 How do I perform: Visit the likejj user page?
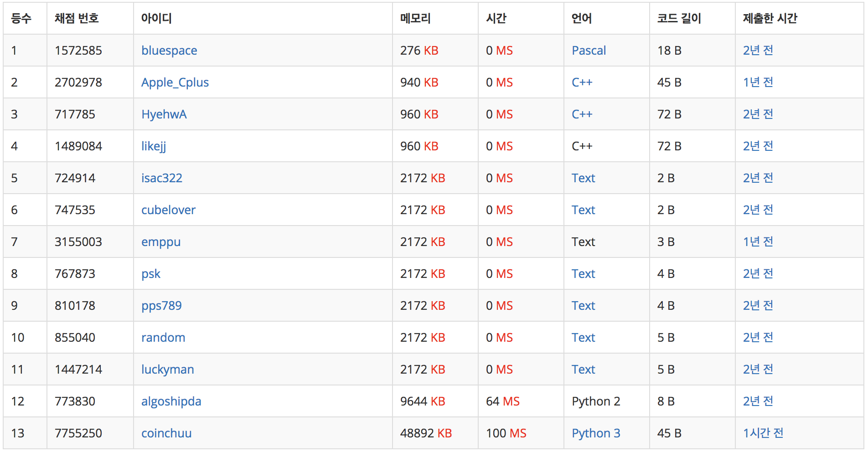(x=154, y=146)
